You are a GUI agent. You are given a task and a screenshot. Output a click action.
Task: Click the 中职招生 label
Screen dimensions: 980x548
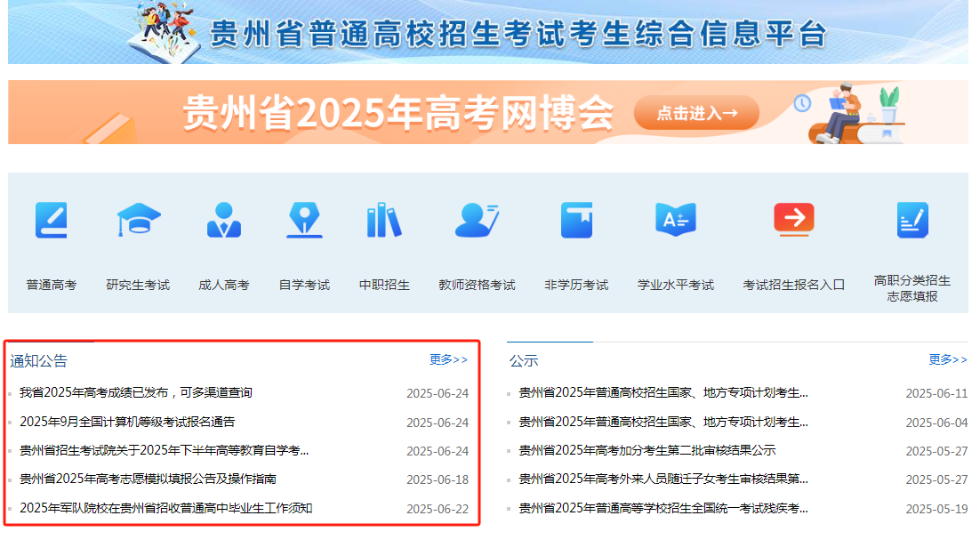point(384,286)
